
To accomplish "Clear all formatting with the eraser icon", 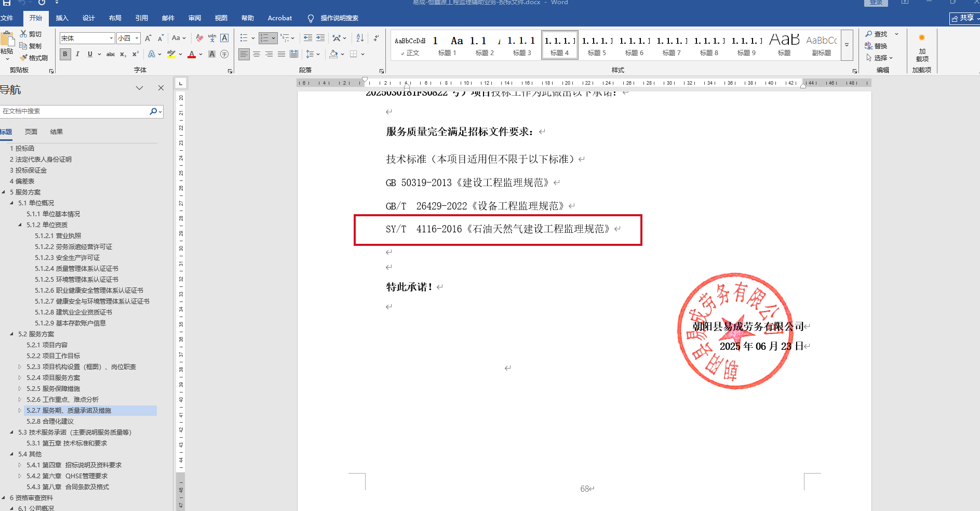I will (199, 38).
